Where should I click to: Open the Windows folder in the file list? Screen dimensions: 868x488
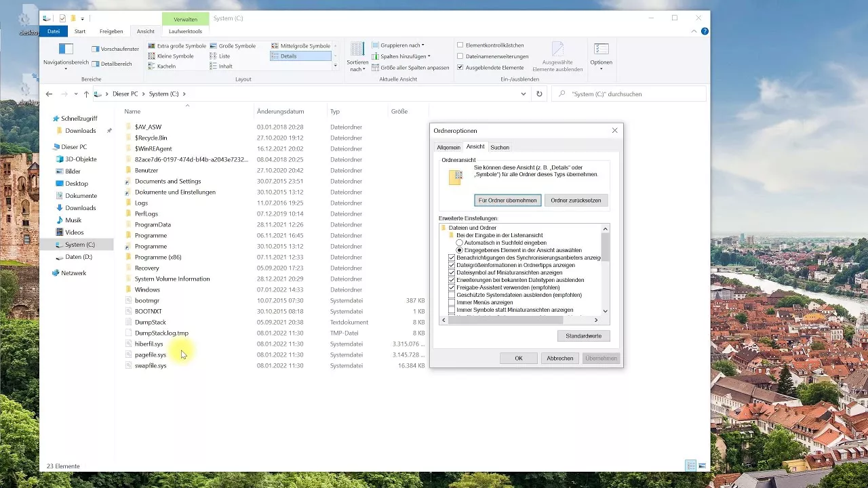146,289
